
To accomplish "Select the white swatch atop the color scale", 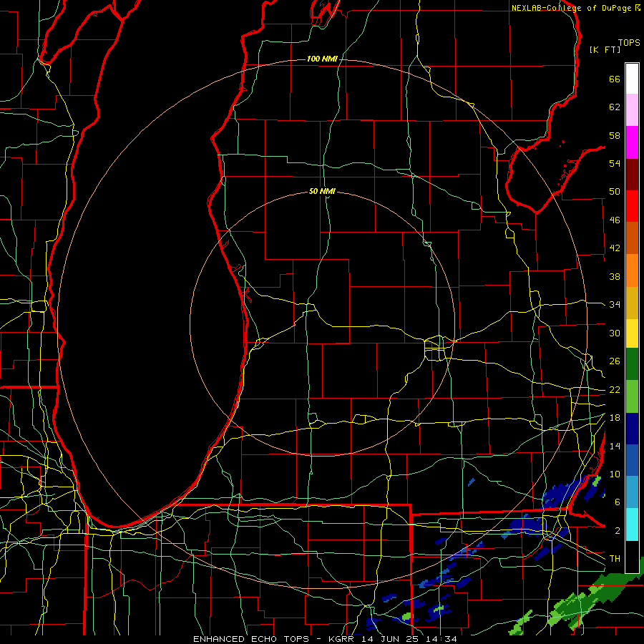I will point(632,79).
